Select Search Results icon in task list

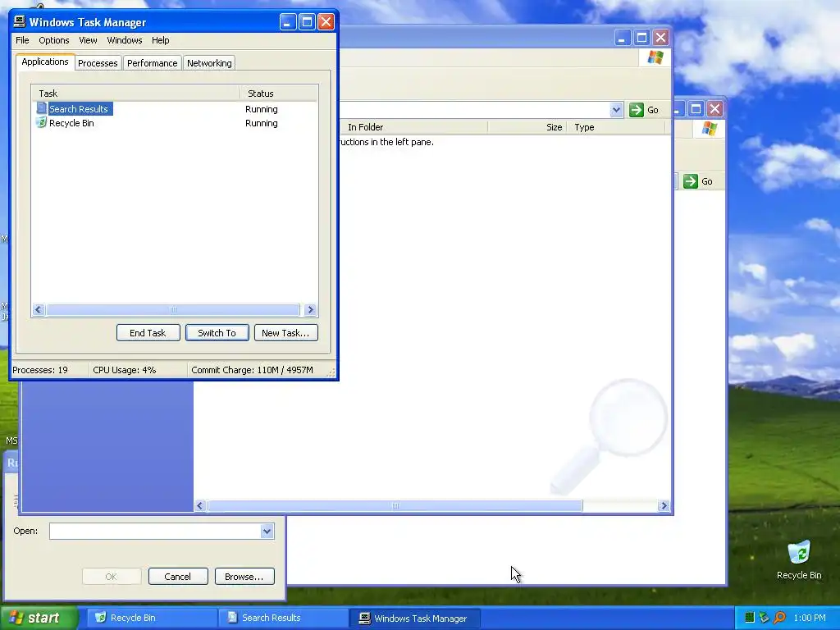[x=41, y=108]
